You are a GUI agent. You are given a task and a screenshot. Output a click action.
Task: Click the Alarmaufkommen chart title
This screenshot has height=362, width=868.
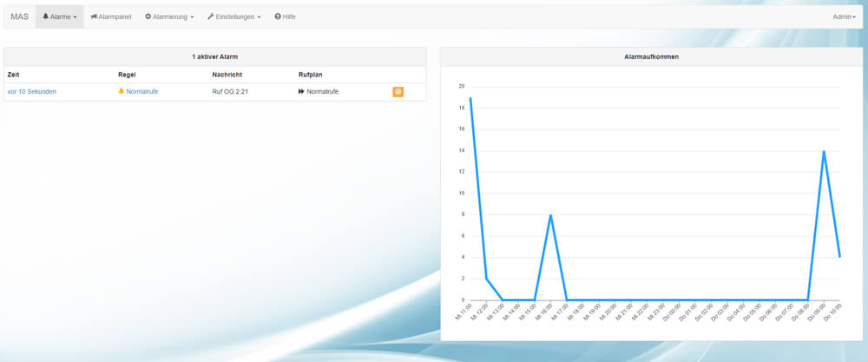[x=651, y=56]
